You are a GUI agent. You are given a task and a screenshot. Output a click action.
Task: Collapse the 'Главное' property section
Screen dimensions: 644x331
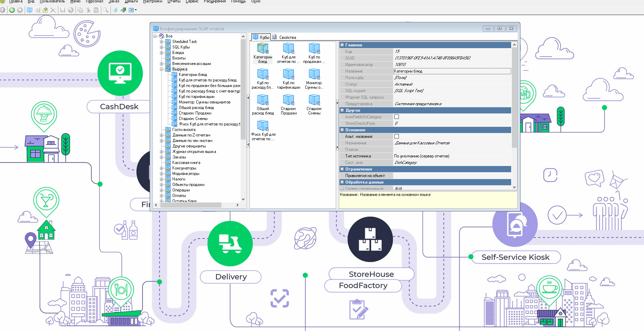point(342,45)
